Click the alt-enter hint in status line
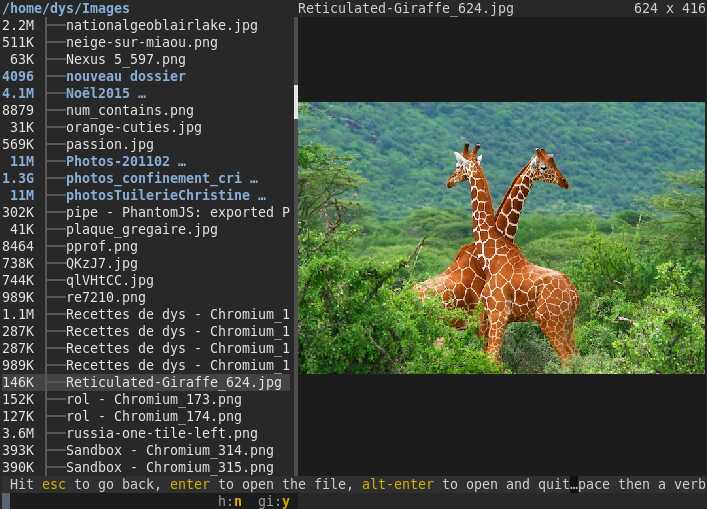 click(398, 485)
